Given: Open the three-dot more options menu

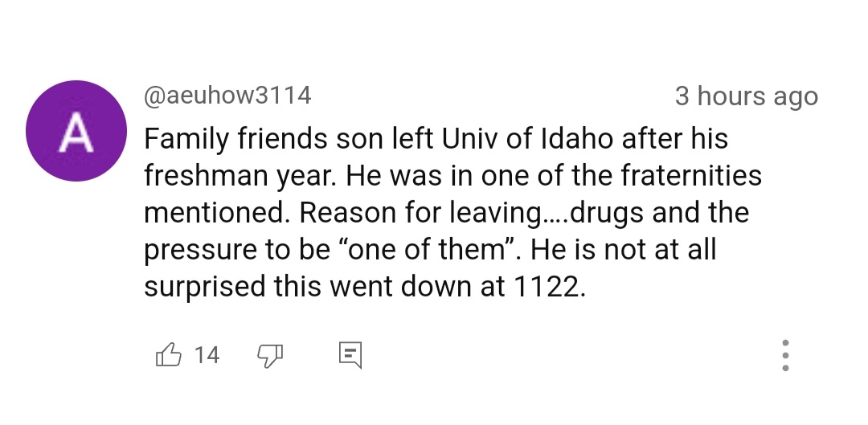Looking at the screenshot, I should tap(785, 355).
